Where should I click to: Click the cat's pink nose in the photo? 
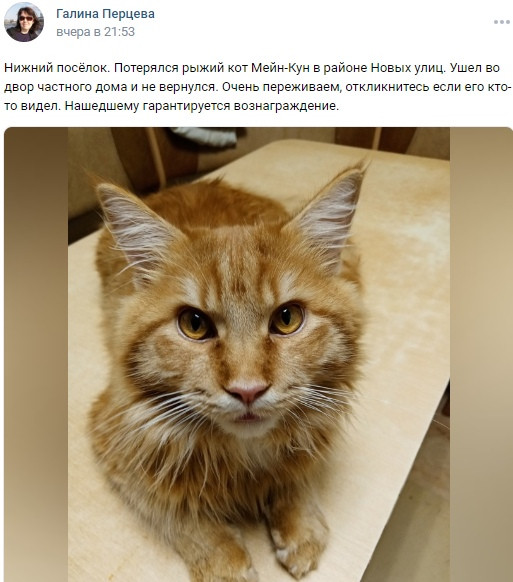point(246,393)
